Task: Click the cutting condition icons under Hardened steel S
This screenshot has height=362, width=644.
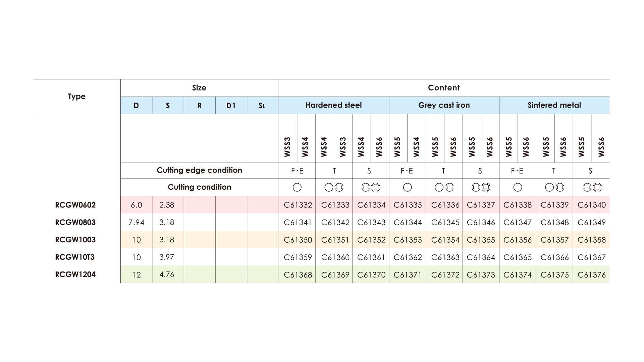Action: tap(371, 187)
